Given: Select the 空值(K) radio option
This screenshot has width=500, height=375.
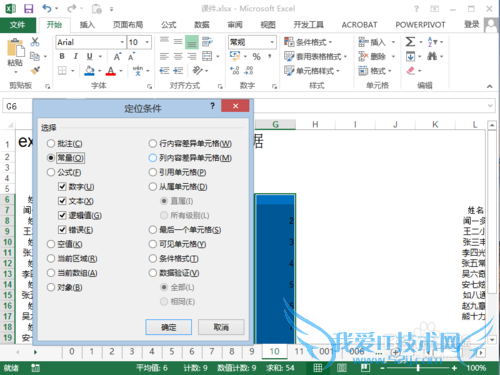Looking at the screenshot, I should (x=51, y=244).
